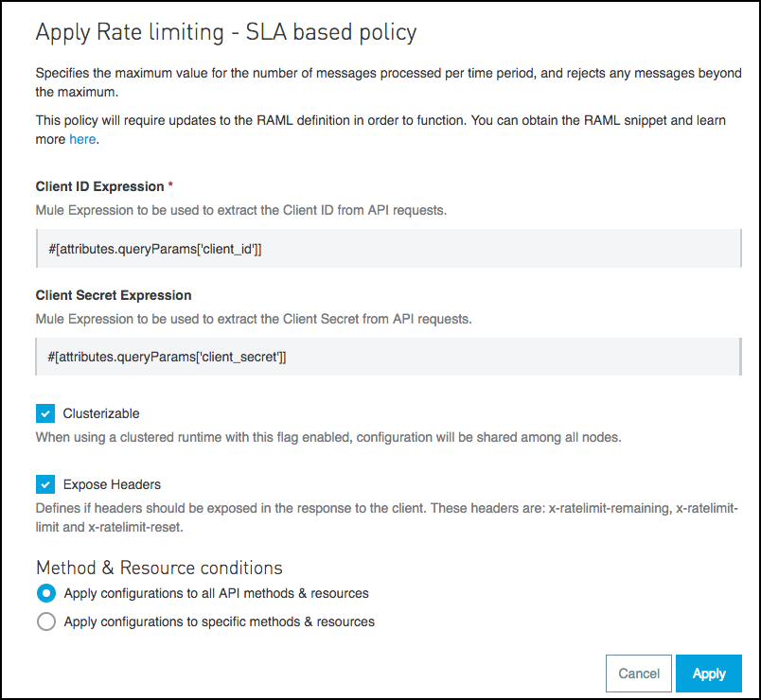This screenshot has width=761, height=700.
Task: Click the Method & Resource conditions heading
Action: (x=158, y=568)
